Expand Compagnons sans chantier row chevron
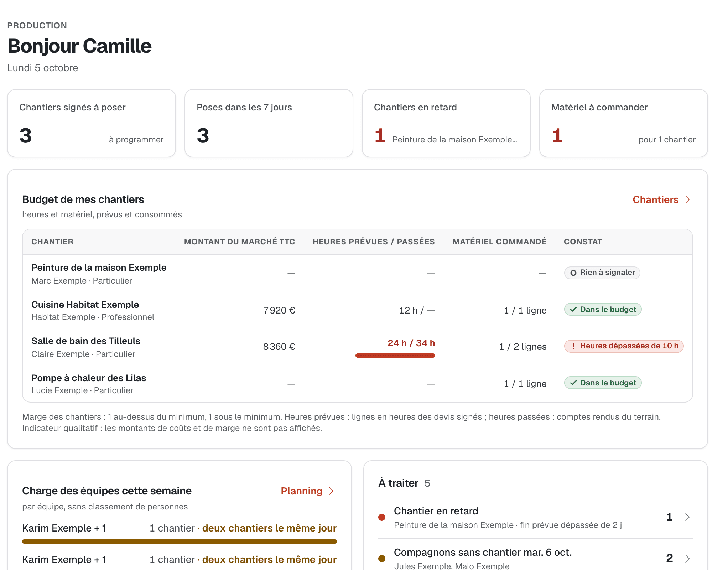This screenshot has height=570, width=728. pos(687,559)
